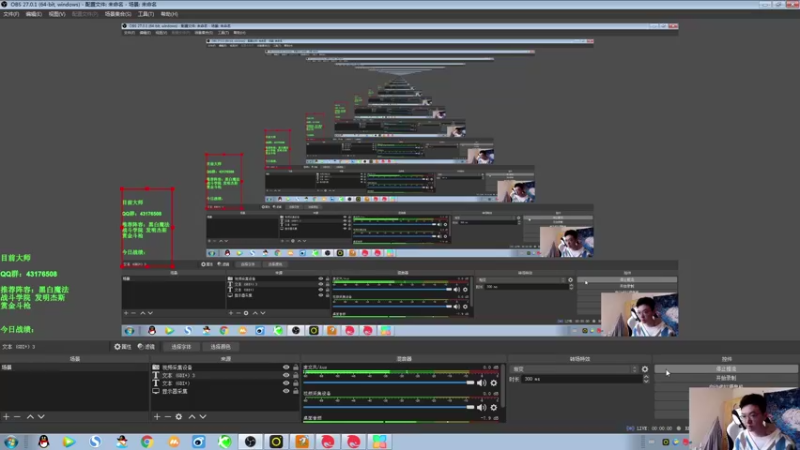This screenshot has height=450, width=800.
Task: Move scene up with scenes panel arrow
Action: [x=30, y=417]
